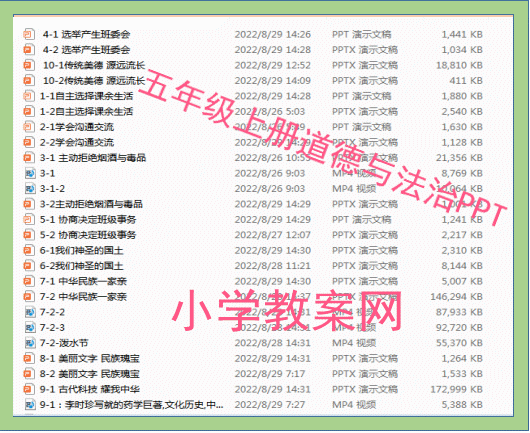Select the name 2-2学会沟通交流
Viewport: 530px width, 433px height.
pos(77,143)
